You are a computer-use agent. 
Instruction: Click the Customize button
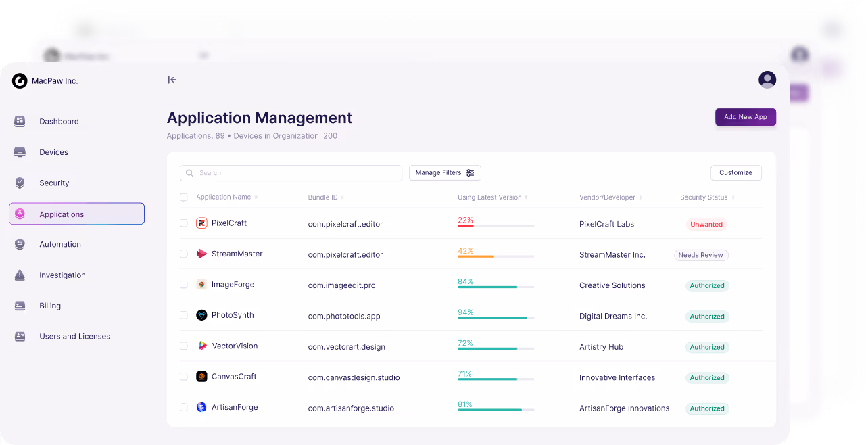point(736,173)
